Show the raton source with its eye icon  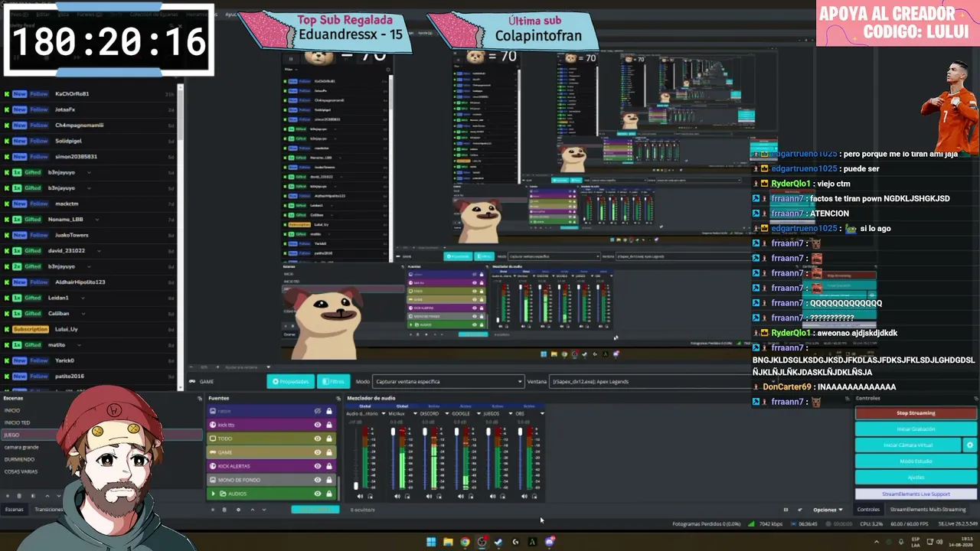click(x=318, y=411)
